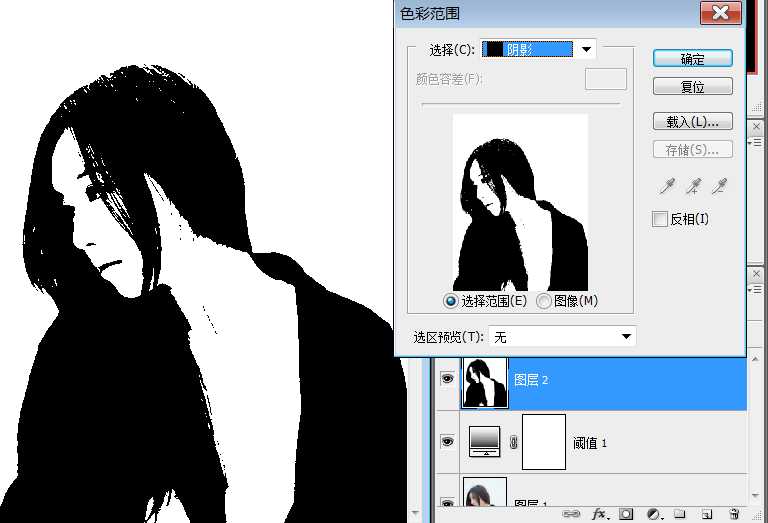Click the 载入(L)... load button

pos(693,121)
